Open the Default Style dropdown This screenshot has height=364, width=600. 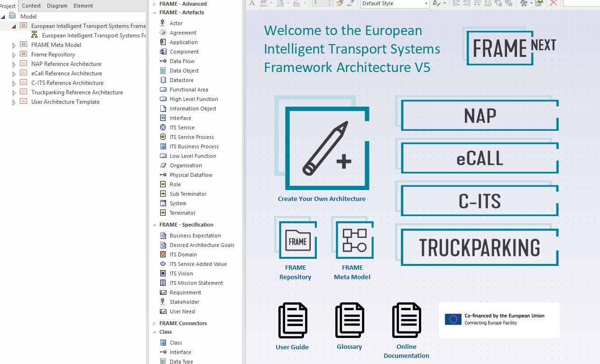[x=426, y=4]
